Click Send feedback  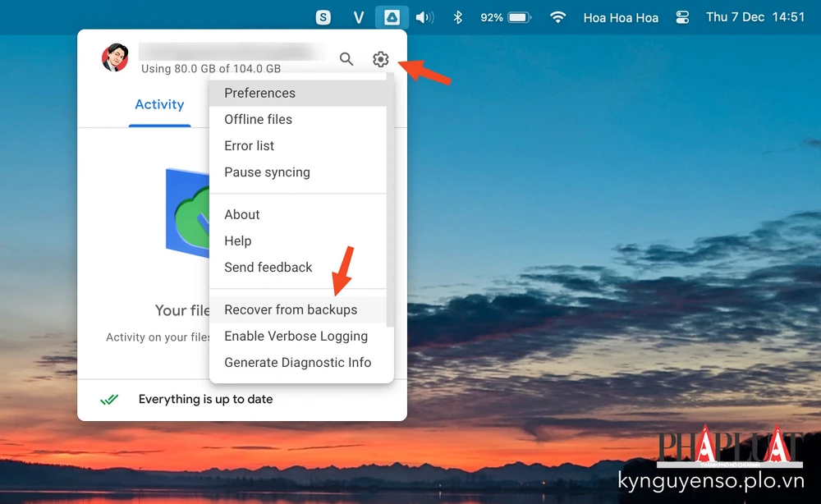pos(268,267)
